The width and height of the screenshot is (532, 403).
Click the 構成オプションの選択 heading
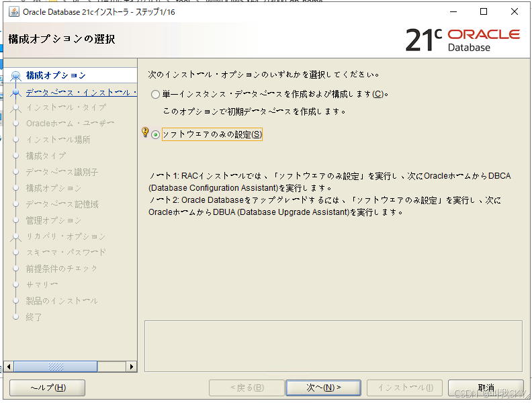point(62,39)
